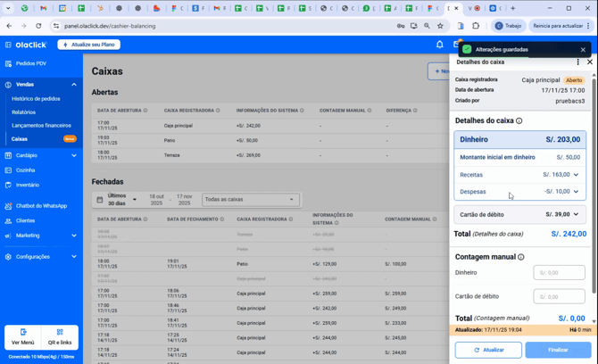Focus the Cartão de débito count field
This screenshot has height=364, width=598.
[559, 296]
